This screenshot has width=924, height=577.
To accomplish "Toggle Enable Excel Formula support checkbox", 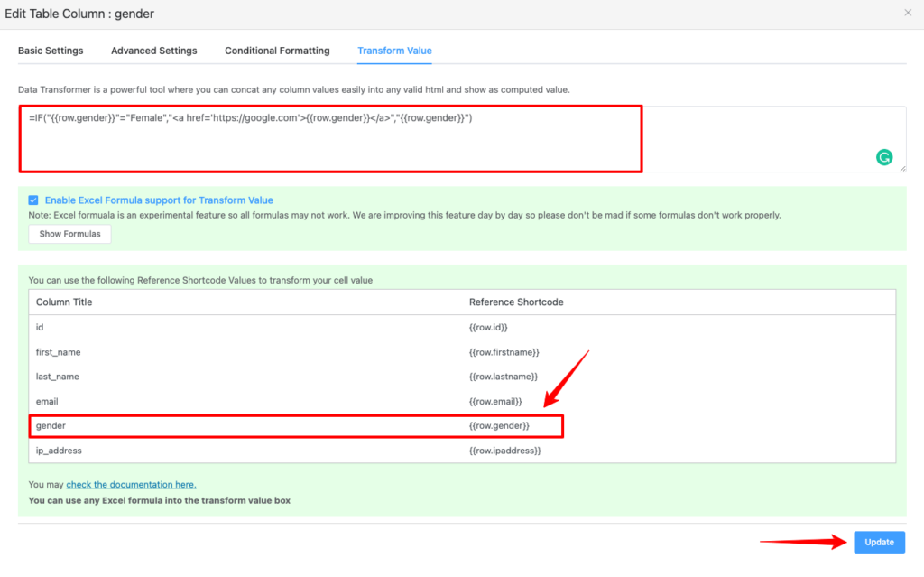I will [x=33, y=200].
